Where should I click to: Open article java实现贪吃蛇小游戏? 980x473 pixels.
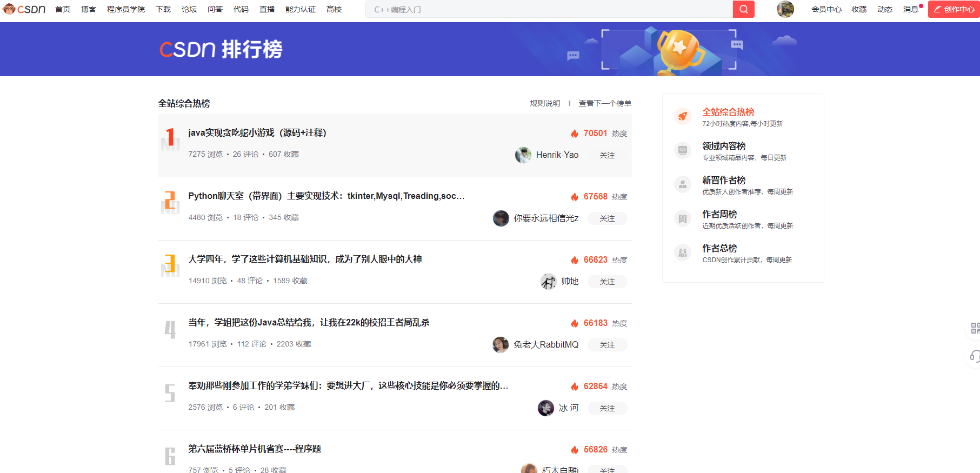coord(257,133)
